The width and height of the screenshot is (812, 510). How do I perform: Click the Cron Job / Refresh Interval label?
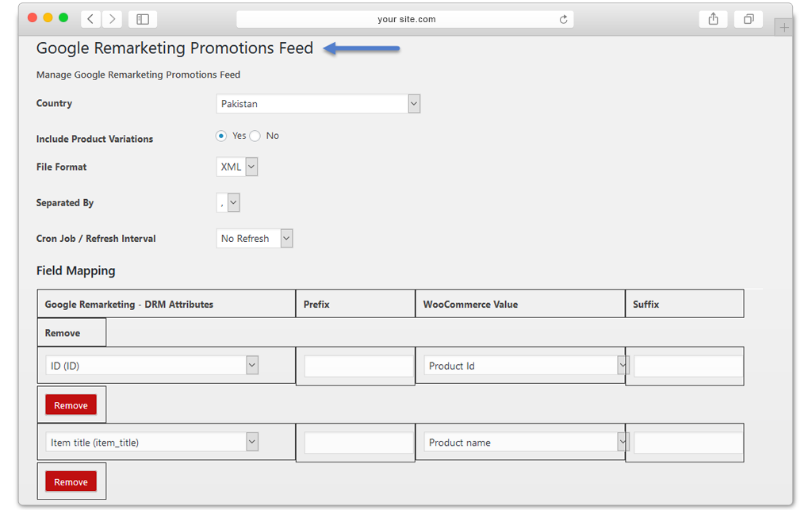pyautogui.click(x=96, y=238)
